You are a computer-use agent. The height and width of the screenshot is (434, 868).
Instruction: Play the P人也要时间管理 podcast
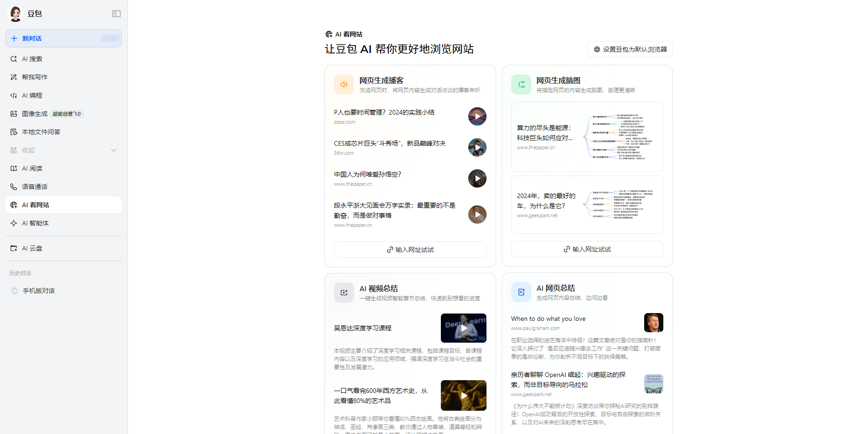point(477,116)
